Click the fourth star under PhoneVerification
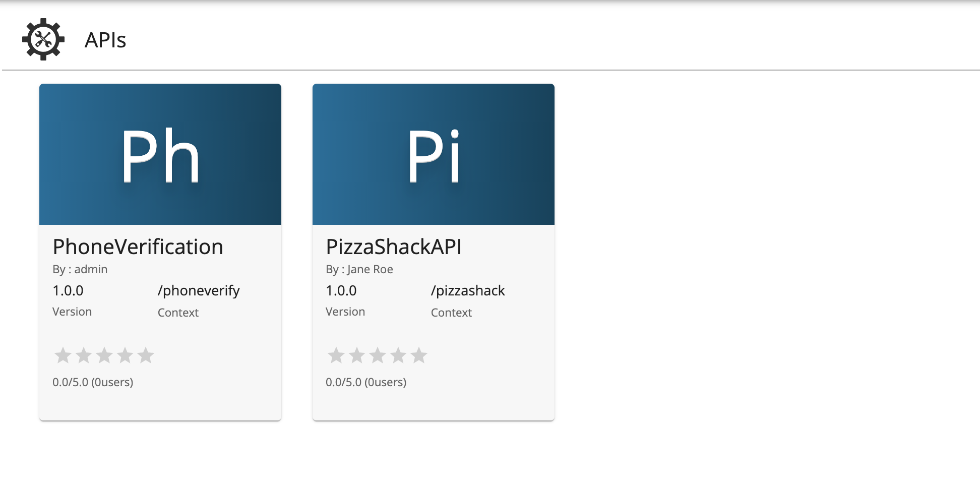The image size is (980, 486). (x=125, y=355)
